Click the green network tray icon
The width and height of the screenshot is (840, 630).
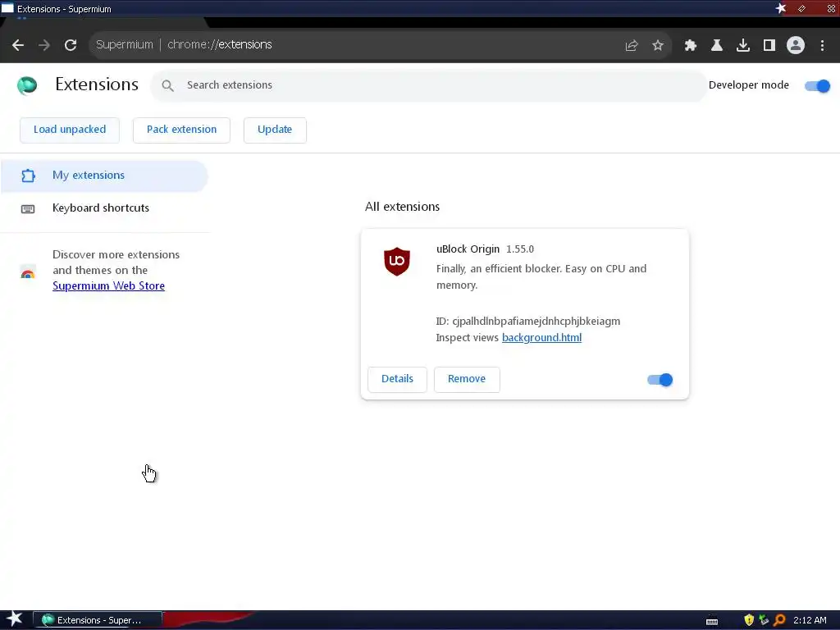764,620
